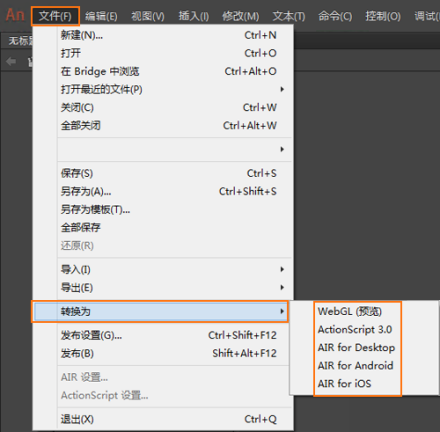This screenshot has height=432, width=440.
Task: Expand the 导入(I) submenu
Action: click(x=172, y=269)
